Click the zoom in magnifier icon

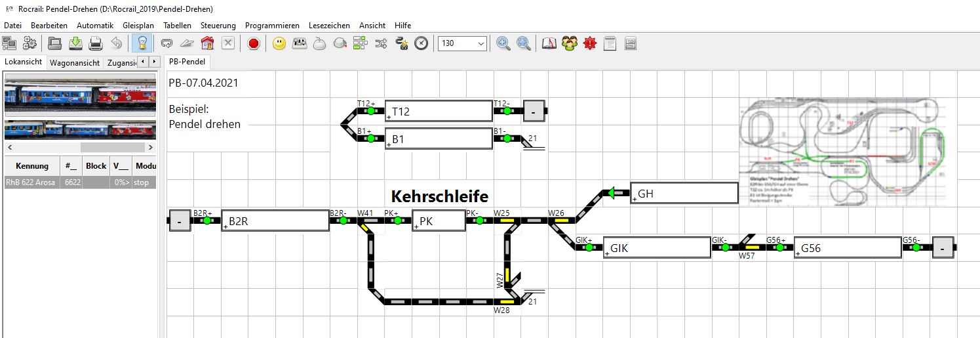503,43
